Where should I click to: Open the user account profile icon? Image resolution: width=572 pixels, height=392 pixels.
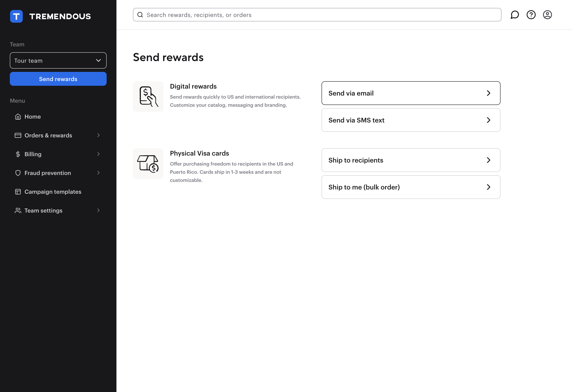coord(547,15)
